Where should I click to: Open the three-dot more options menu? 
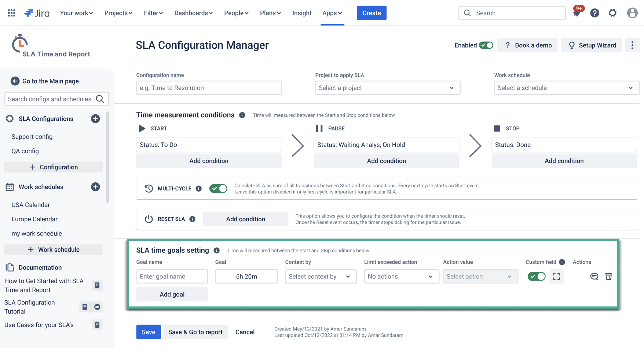632,45
